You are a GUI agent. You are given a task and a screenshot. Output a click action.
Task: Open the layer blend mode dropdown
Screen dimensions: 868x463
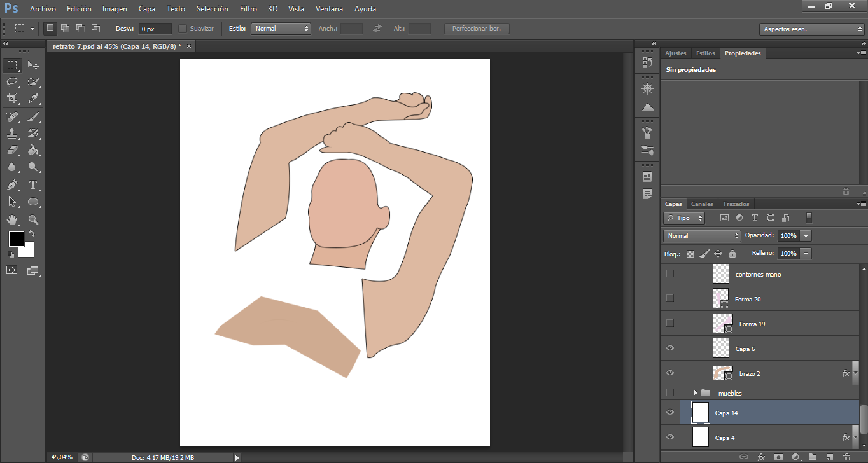pyautogui.click(x=701, y=235)
